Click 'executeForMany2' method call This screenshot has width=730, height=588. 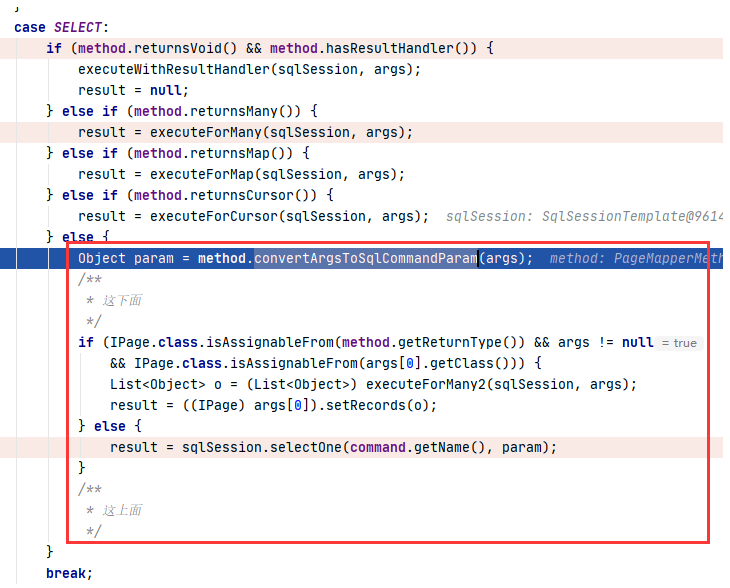(x=426, y=384)
